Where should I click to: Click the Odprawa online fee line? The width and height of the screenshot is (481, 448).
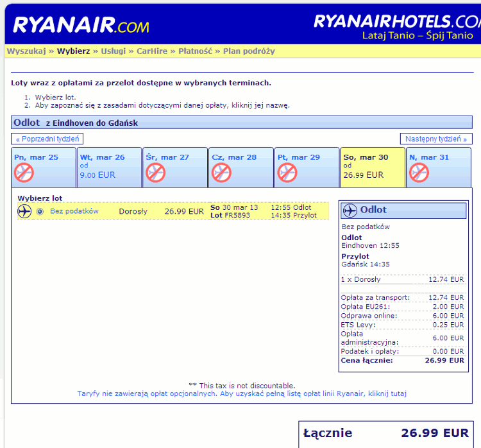coord(403,316)
